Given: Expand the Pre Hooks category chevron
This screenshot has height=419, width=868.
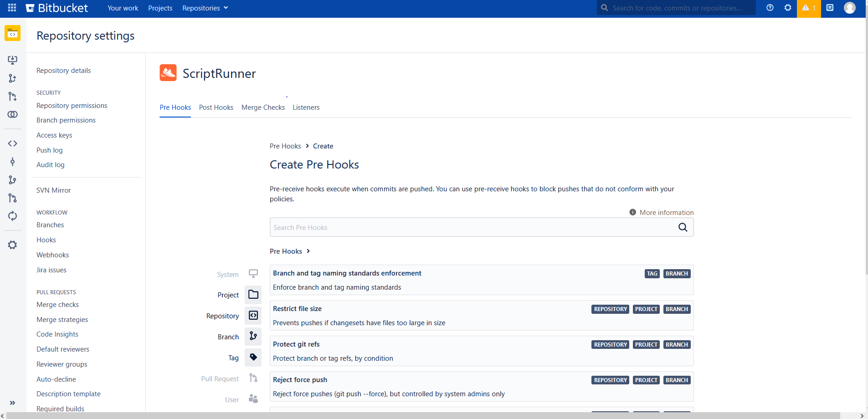Looking at the screenshot, I should [308, 251].
